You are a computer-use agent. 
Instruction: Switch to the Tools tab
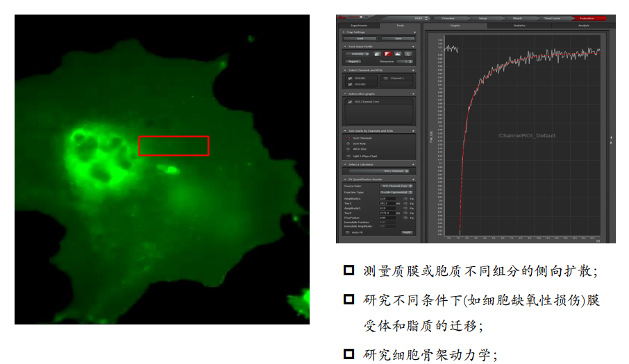click(x=401, y=26)
